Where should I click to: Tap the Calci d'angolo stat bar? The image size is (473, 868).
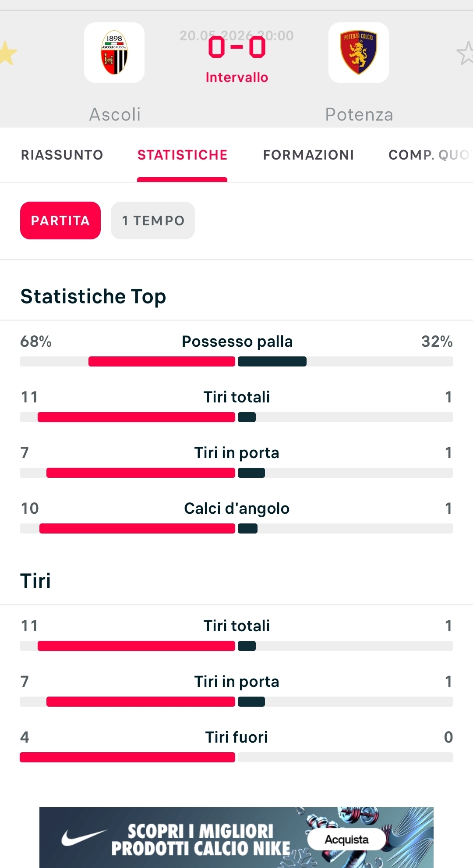236,529
